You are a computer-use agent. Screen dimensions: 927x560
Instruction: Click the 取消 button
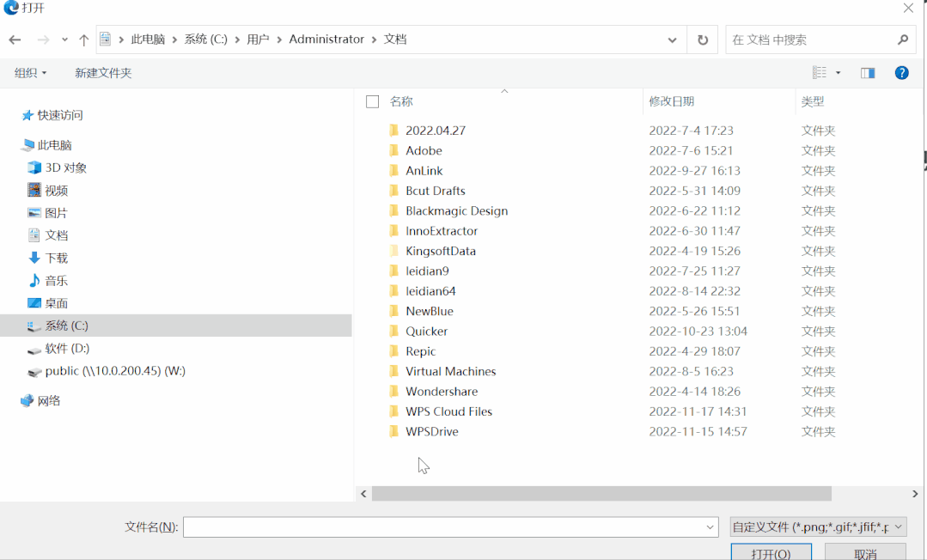[x=865, y=553]
